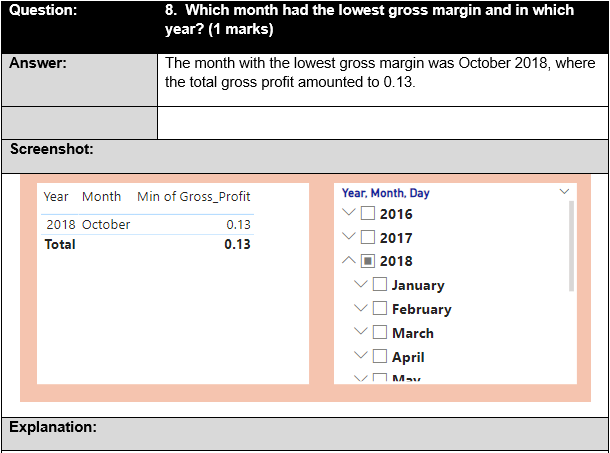
Task: Check the 2016 year checkbox
Action: pos(368,213)
